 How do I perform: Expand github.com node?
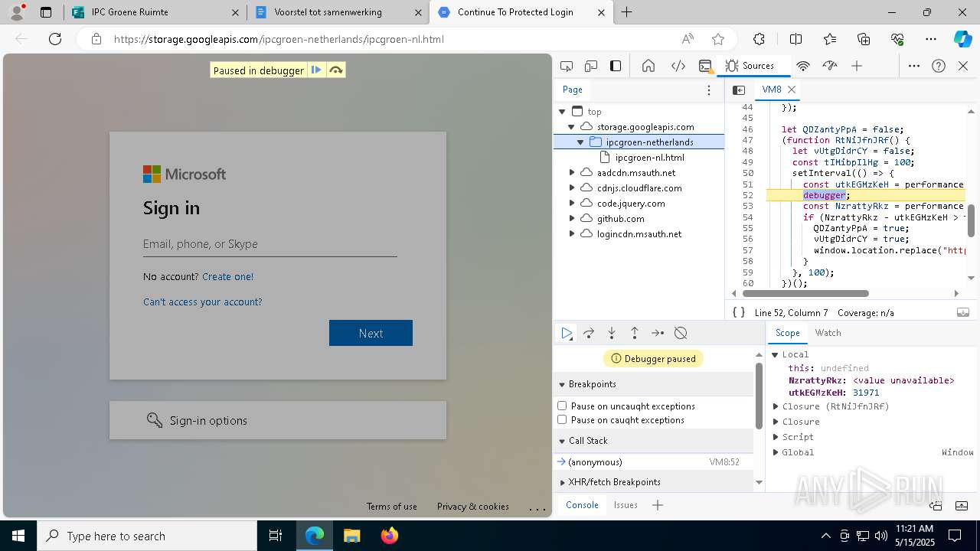572,219
